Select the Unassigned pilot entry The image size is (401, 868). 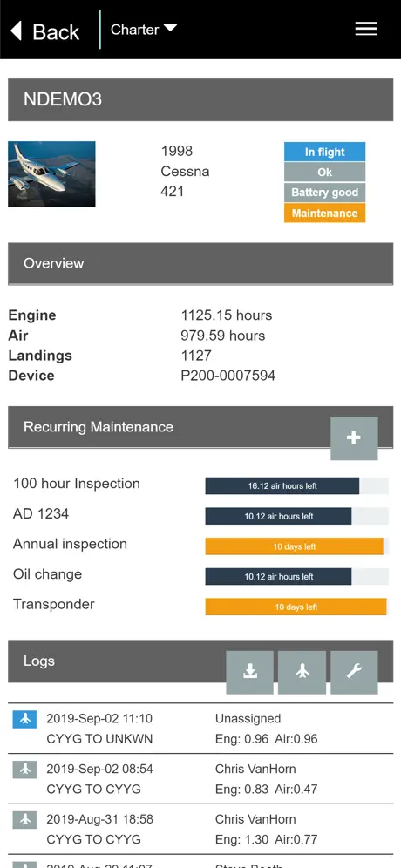click(248, 718)
